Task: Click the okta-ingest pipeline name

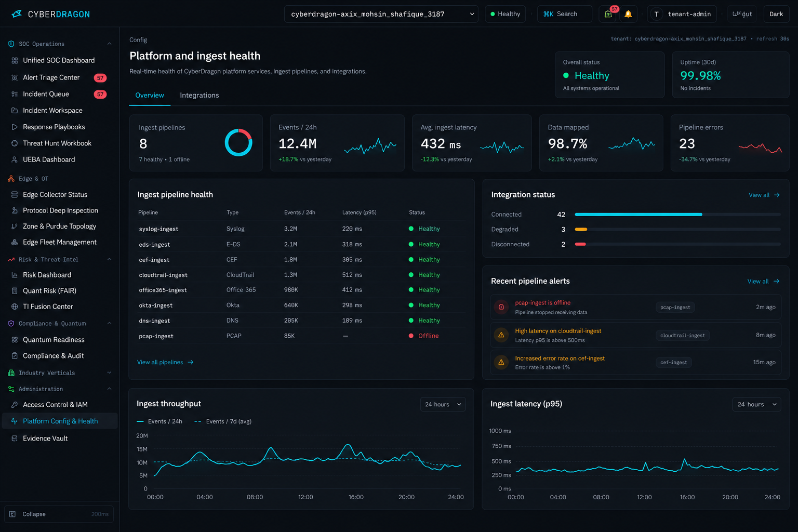Action: click(156, 305)
